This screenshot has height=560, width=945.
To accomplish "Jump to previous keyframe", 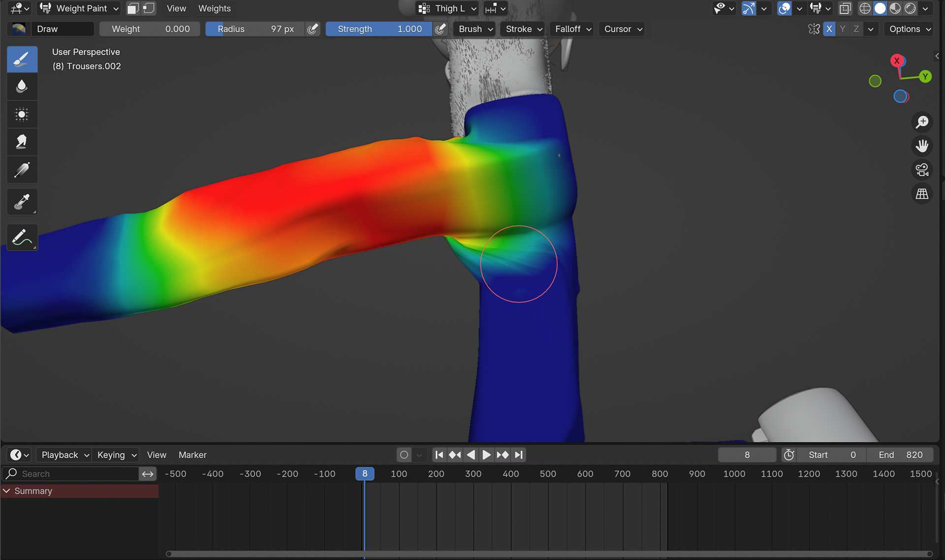I will click(x=455, y=455).
